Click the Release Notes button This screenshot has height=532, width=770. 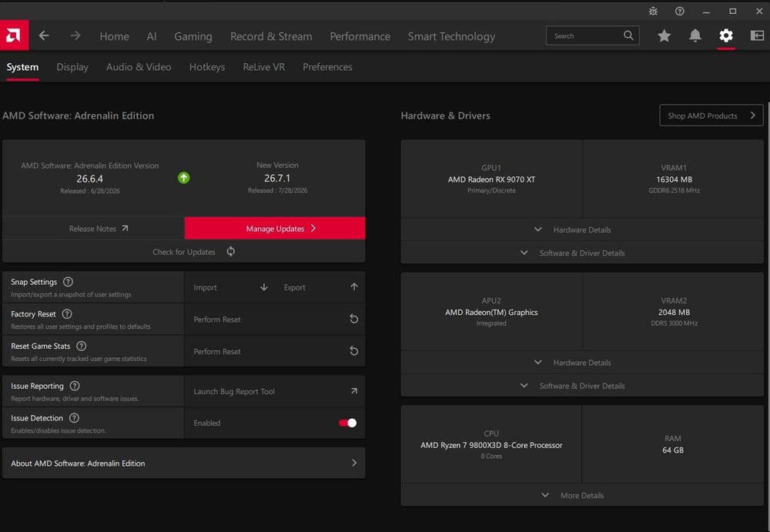(93, 228)
